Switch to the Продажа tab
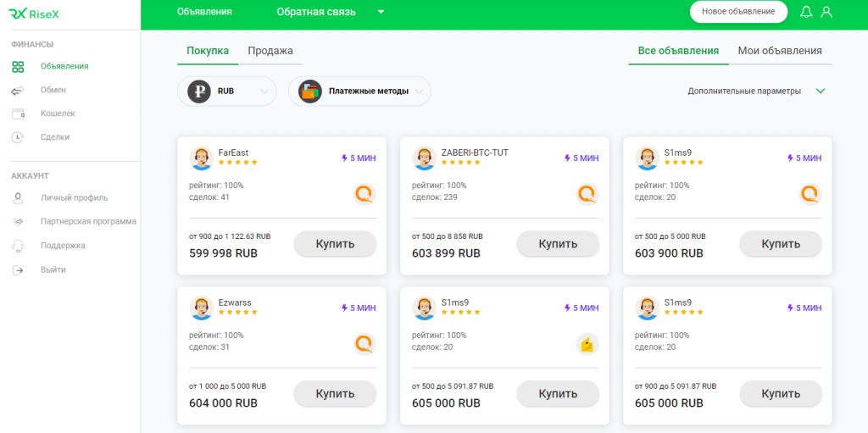Viewport: 868px width, 433px height. pyautogui.click(x=270, y=51)
